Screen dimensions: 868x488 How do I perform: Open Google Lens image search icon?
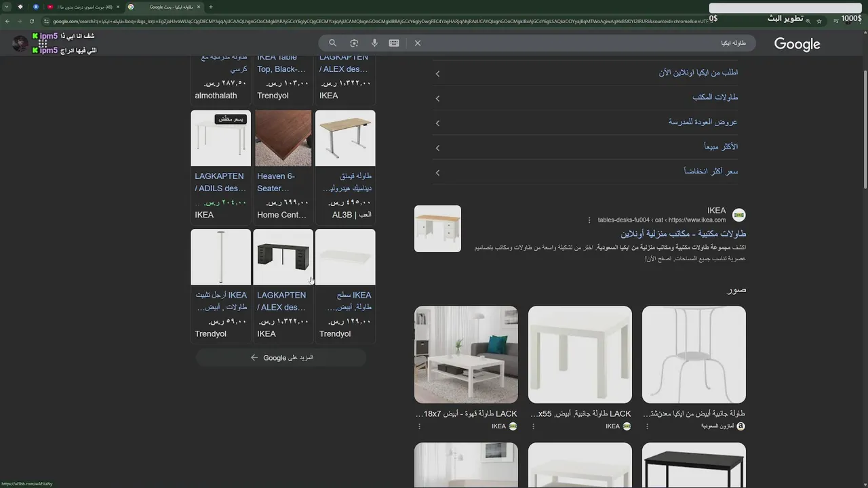354,43
